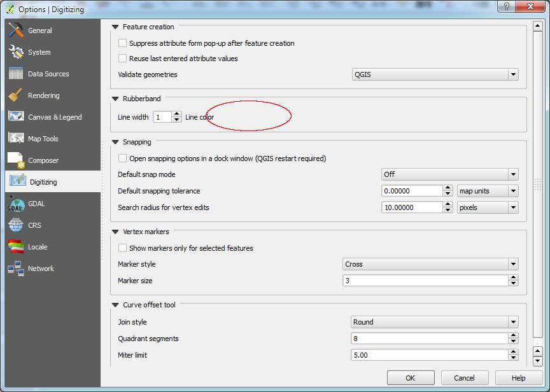Click the Quadrant segments field

tap(429, 339)
